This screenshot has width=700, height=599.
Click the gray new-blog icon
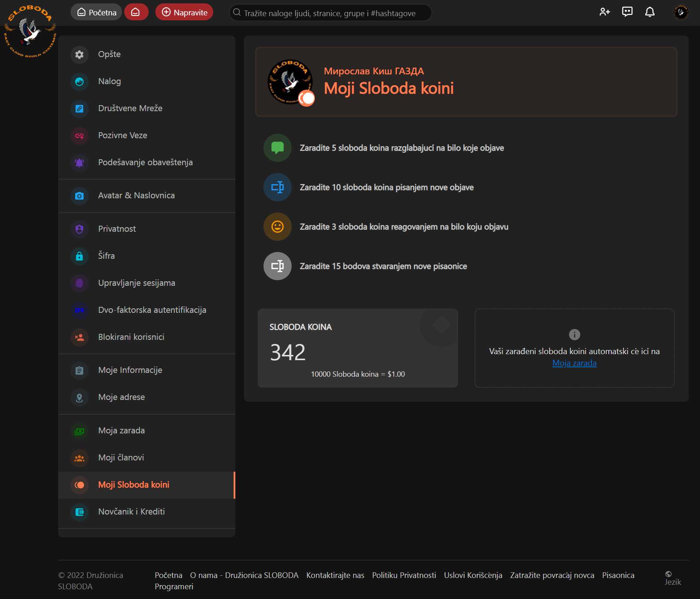coord(277,266)
